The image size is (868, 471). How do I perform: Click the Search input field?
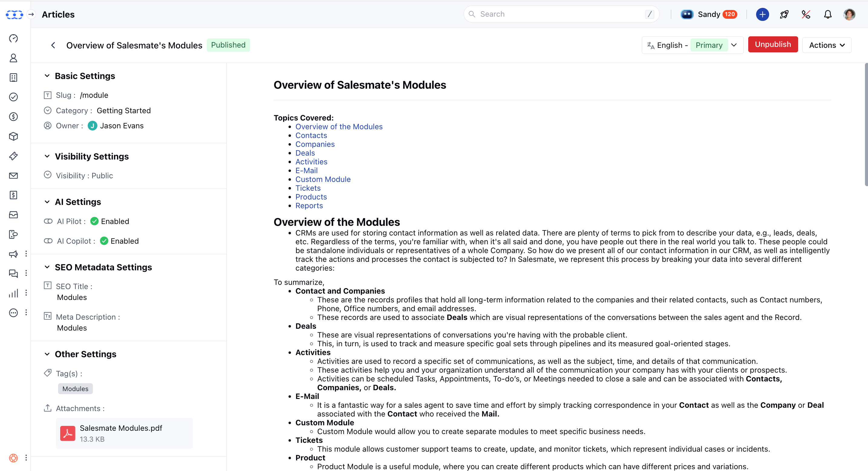(561, 14)
